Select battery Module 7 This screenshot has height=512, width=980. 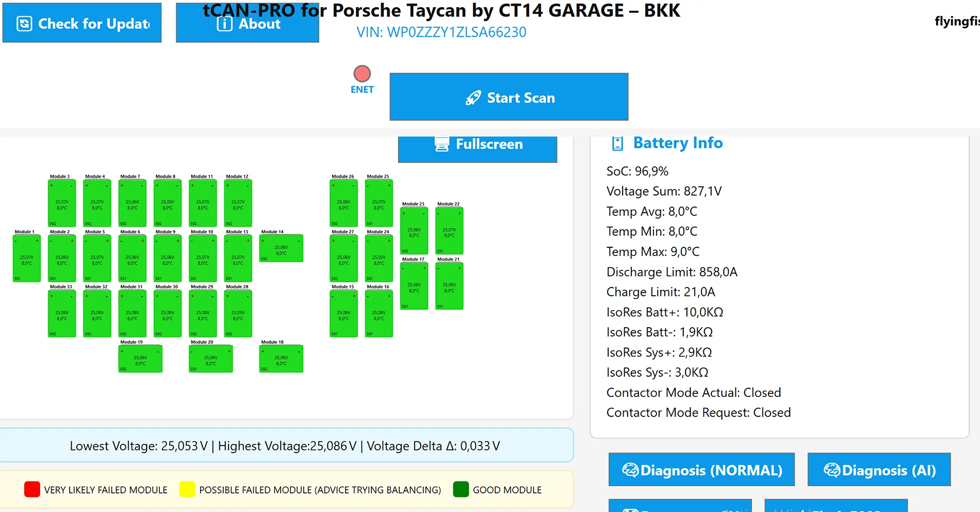pos(133,203)
